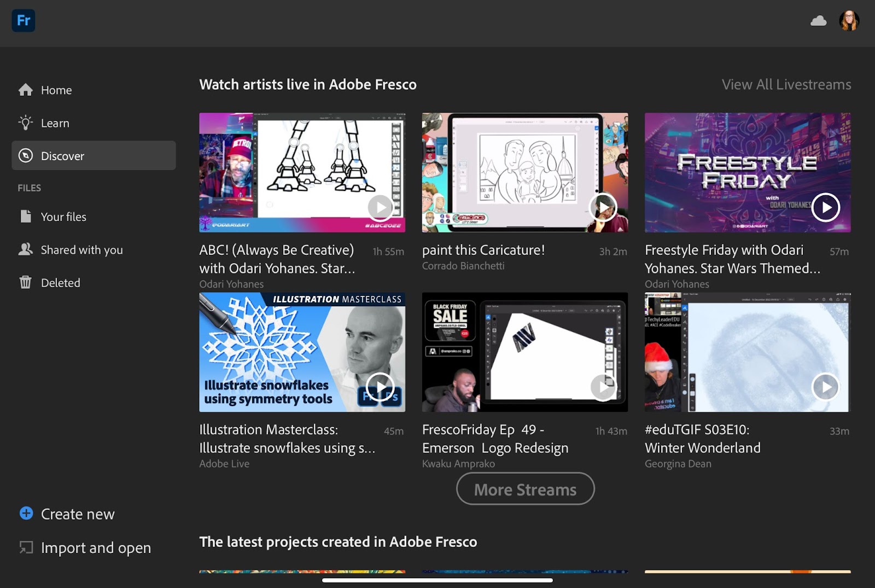
Task: Click the Home house icon
Action: point(26,90)
